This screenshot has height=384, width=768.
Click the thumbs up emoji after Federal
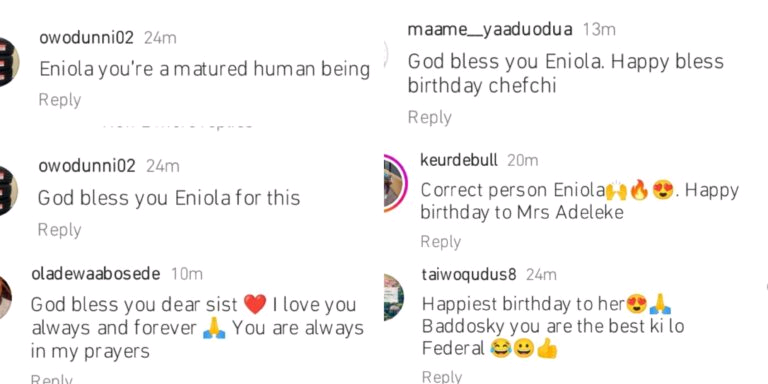point(547,349)
